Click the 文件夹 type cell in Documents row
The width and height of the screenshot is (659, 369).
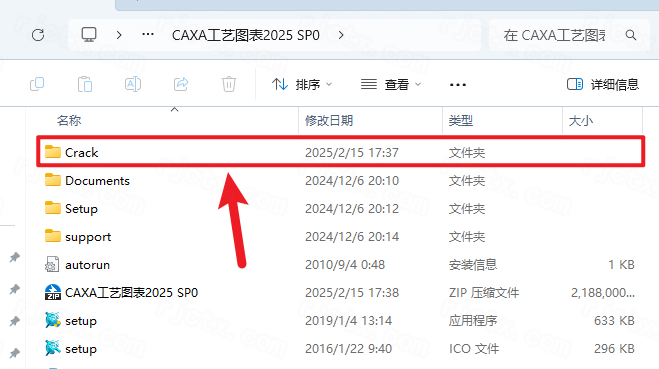[467, 181]
